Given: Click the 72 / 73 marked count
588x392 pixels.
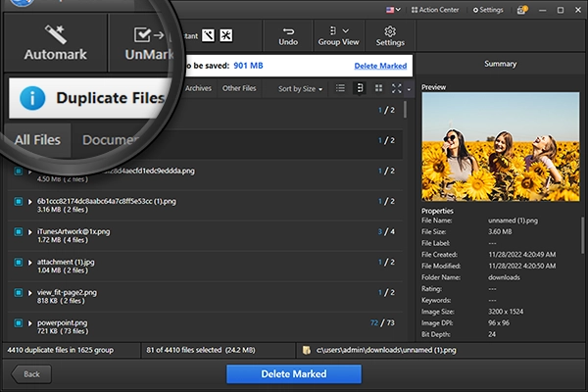Looking at the screenshot, I should [x=382, y=322].
